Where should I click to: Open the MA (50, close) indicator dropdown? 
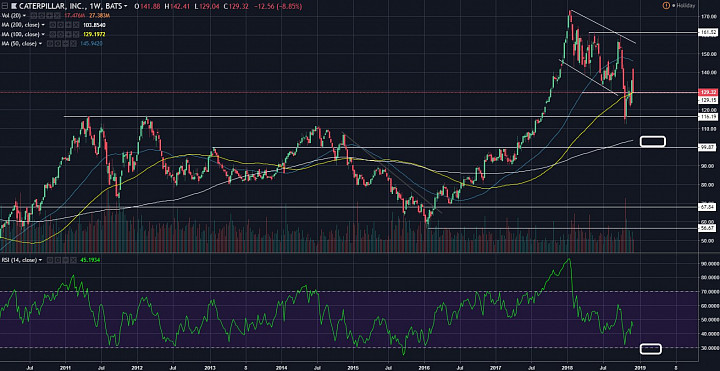(40, 44)
